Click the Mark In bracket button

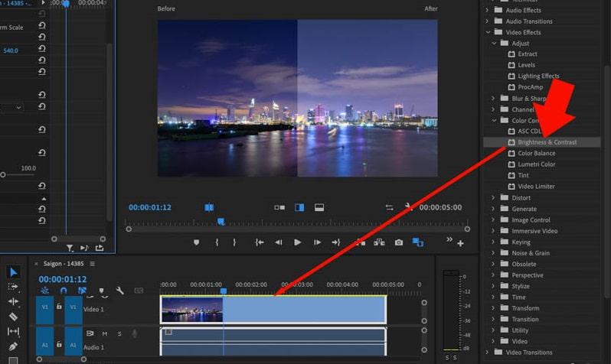pos(217,242)
